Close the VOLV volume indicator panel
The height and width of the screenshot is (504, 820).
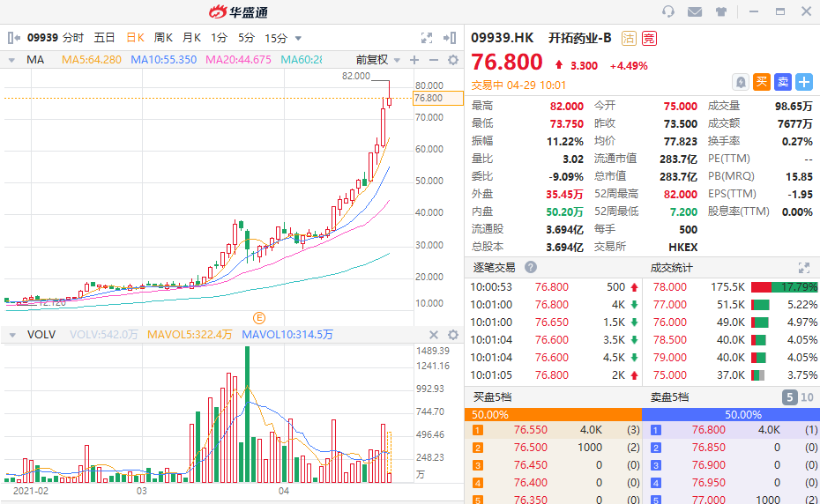point(434,335)
